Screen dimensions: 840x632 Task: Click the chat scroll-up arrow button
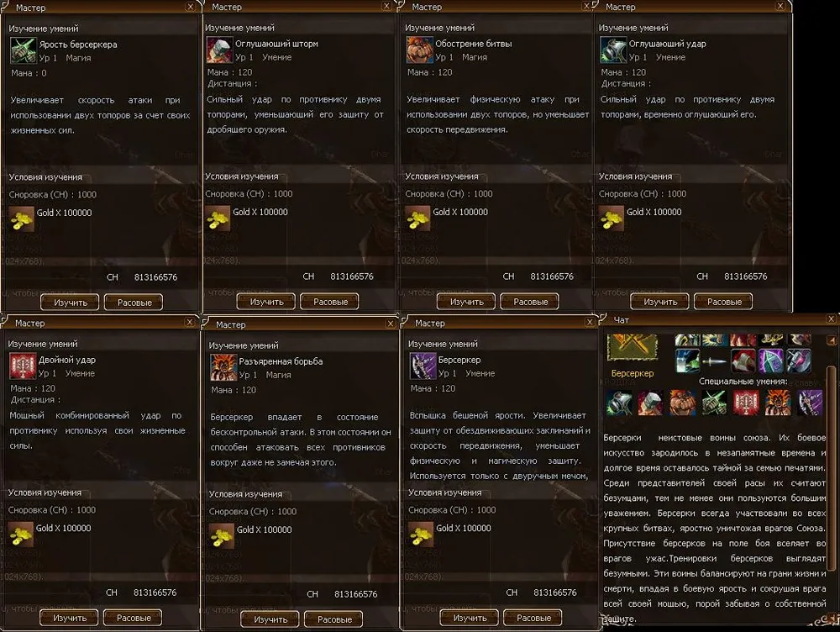coord(832,340)
